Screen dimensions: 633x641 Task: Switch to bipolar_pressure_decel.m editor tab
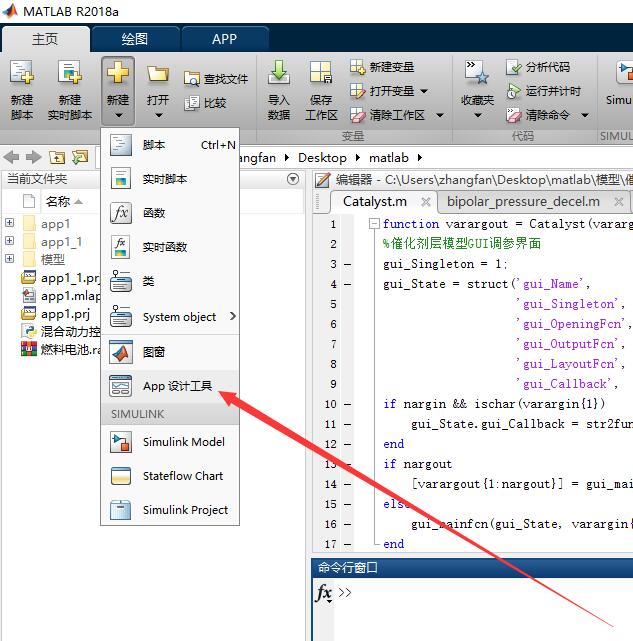coord(523,202)
